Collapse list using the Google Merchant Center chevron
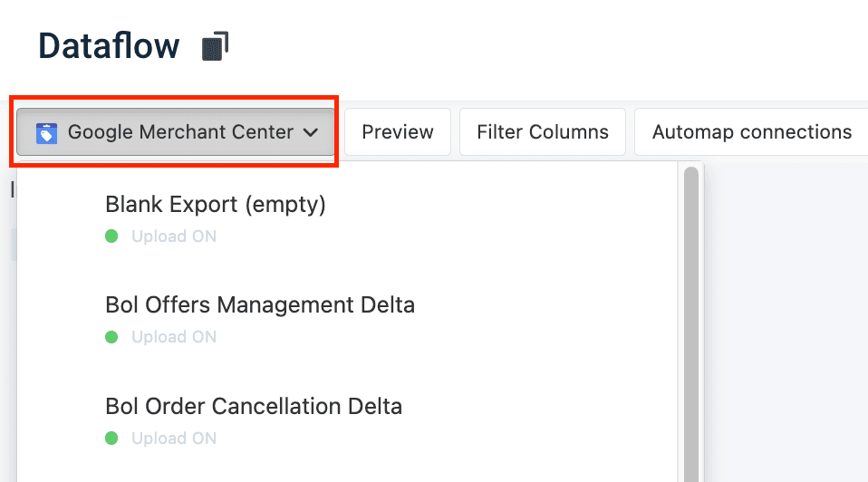 click(x=311, y=133)
